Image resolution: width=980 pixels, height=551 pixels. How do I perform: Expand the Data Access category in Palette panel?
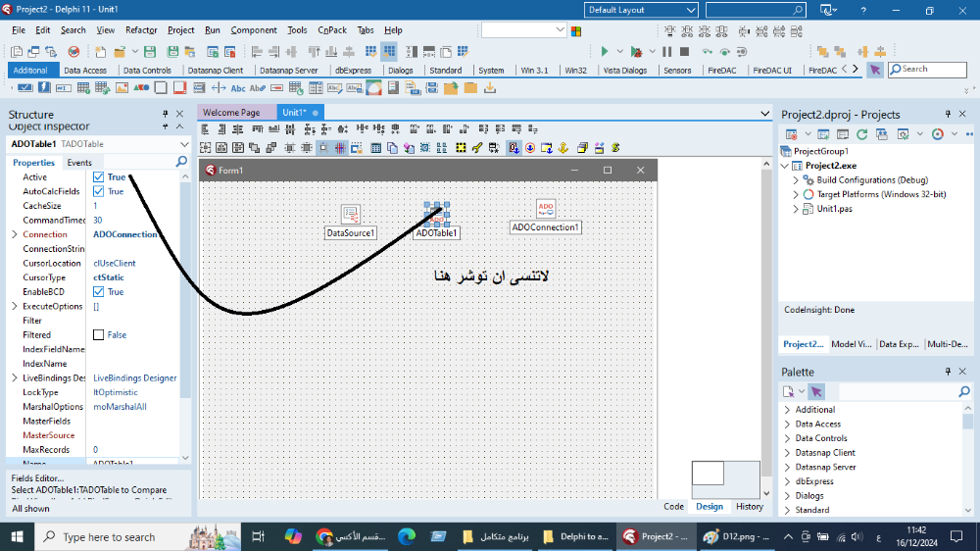[x=788, y=425]
